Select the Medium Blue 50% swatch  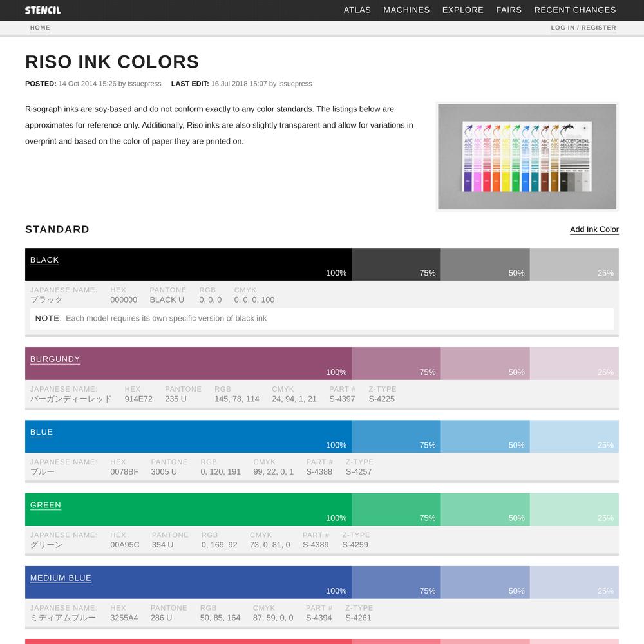(x=485, y=582)
